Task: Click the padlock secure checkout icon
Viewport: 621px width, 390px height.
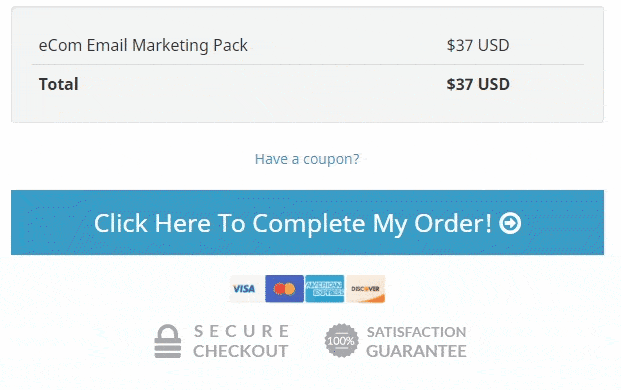Action: point(168,341)
